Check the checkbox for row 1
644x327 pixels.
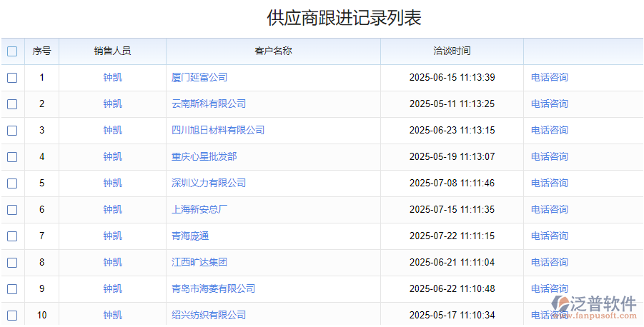tap(12, 78)
